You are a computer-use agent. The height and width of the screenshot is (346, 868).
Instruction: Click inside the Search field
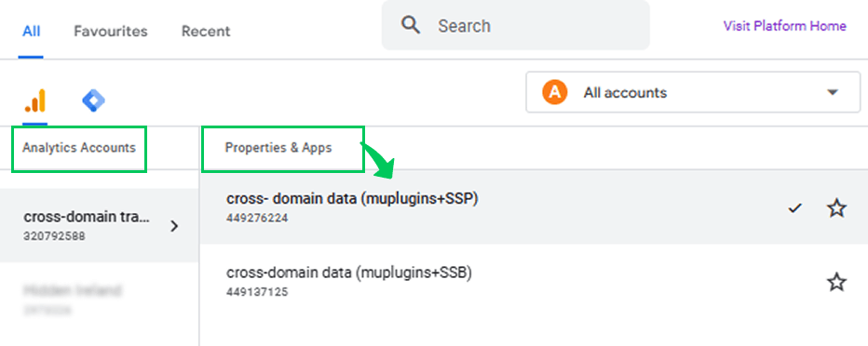tap(515, 25)
